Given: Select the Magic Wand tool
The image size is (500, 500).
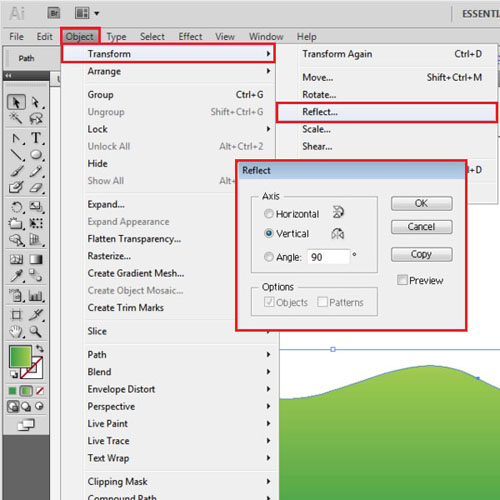Looking at the screenshot, I should pyautogui.click(x=16, y=118).
